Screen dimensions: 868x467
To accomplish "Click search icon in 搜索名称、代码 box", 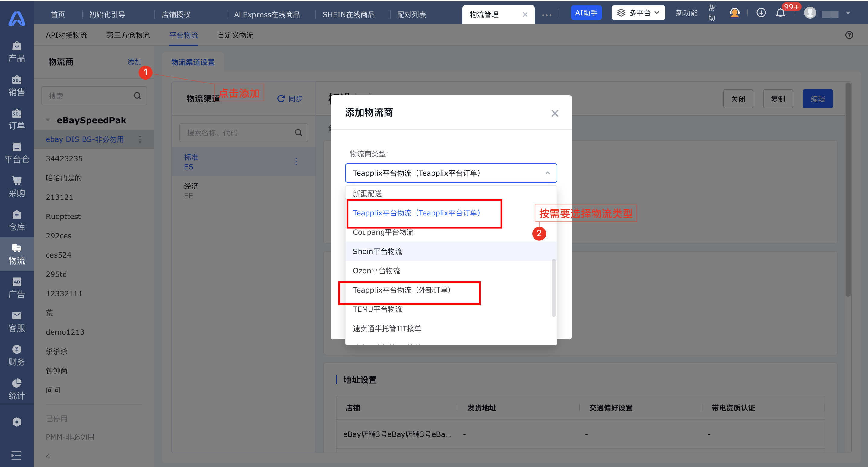I will pyautogui.click(x=299, y=133).
